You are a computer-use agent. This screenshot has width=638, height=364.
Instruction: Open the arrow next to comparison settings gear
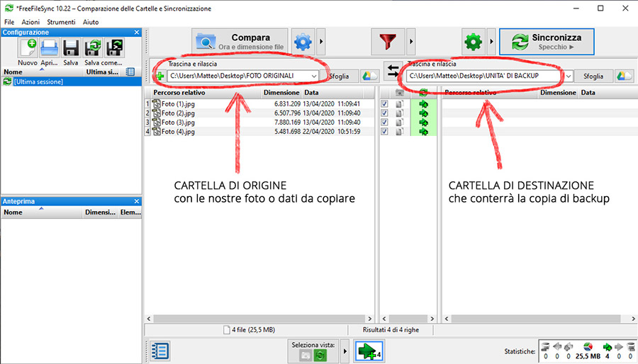321,42
